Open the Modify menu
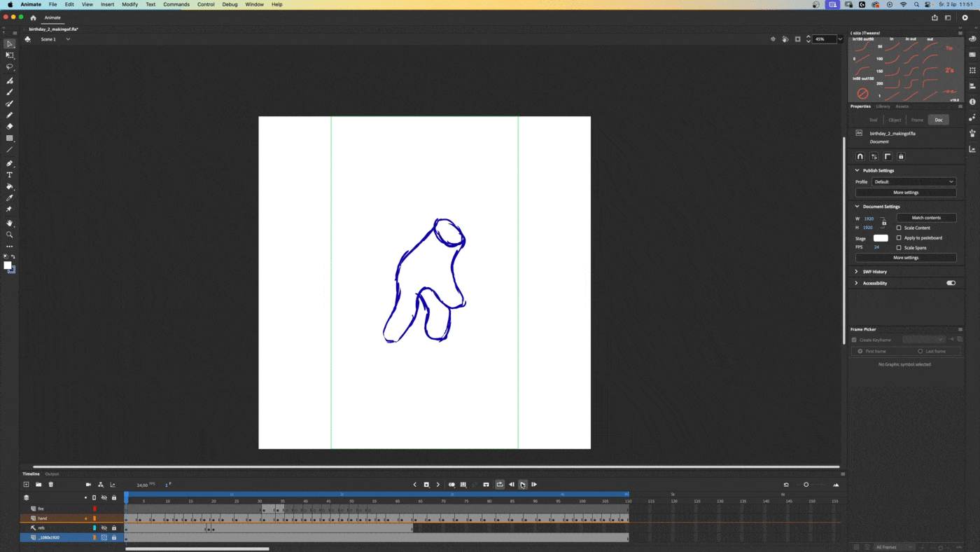 129,4
